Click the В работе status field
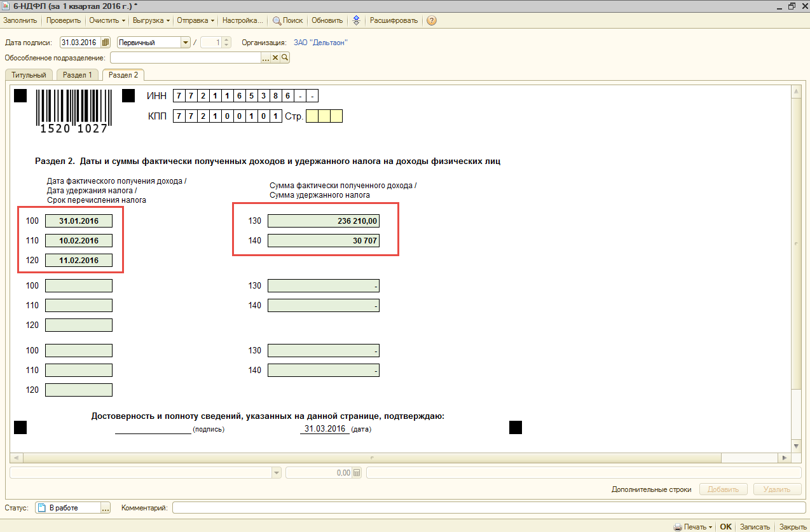 [x=68, y=508]
